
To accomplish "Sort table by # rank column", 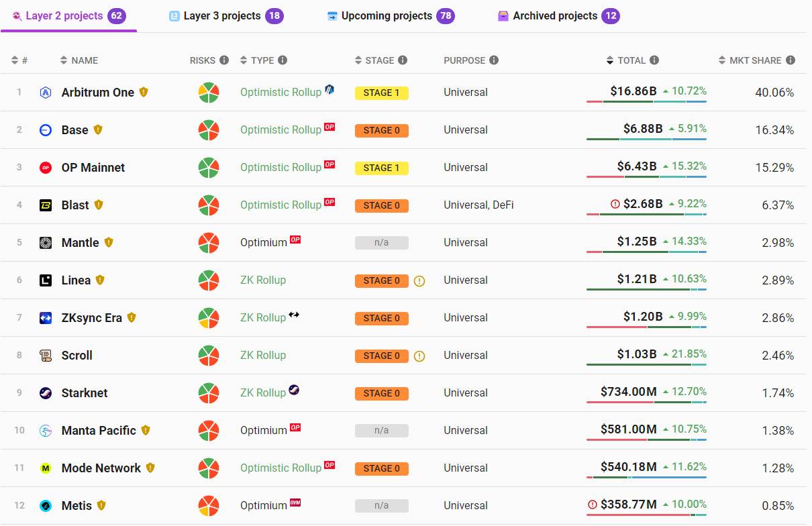I will (19, 60).
